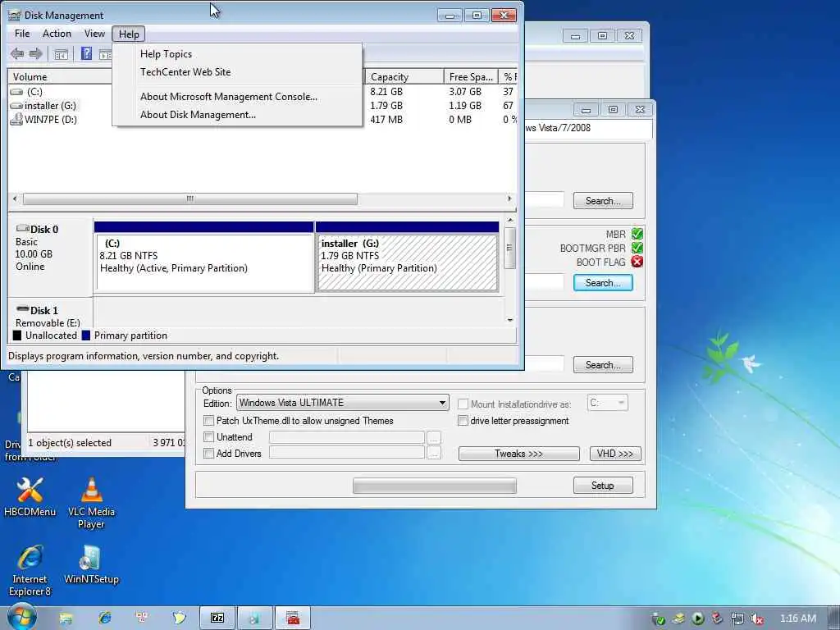This screenshot has width=840, height=630.
Task: Click the Setup button in WinNTSetup
Action: click(603, 486)
